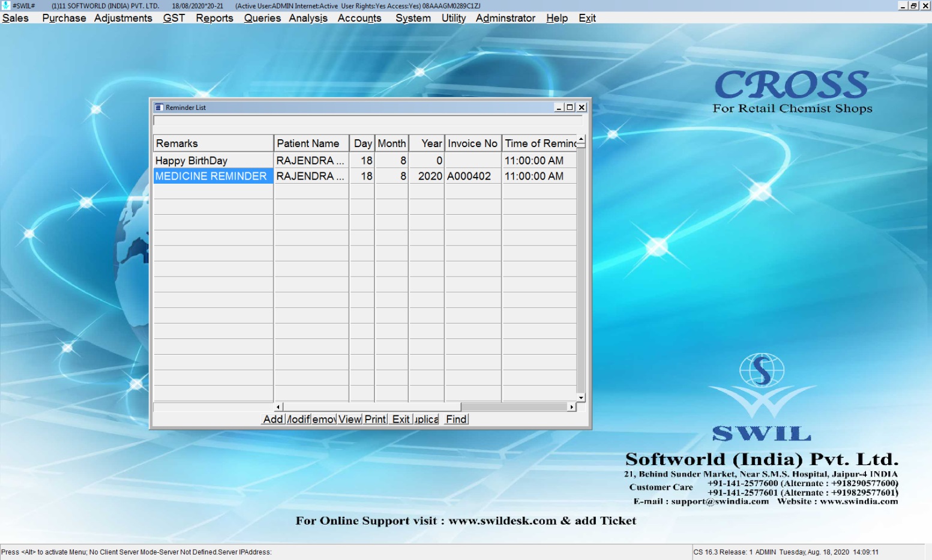Click the reminder grid's left scroll arrow

click(278, 407)
